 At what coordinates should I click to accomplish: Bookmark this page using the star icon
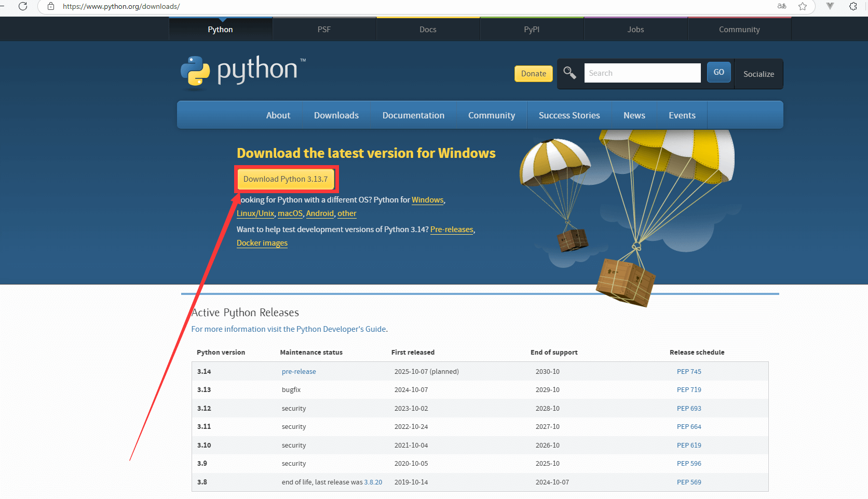802,7
